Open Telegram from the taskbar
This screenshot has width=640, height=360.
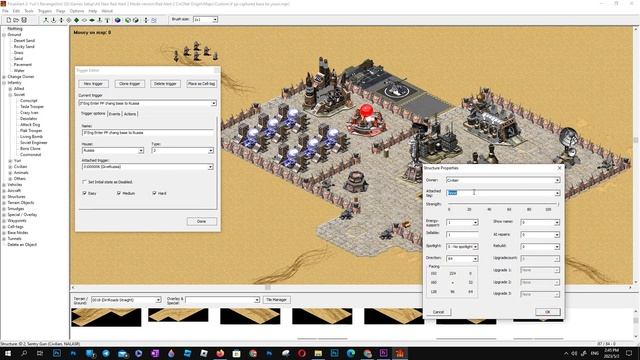tap(106, 353)
